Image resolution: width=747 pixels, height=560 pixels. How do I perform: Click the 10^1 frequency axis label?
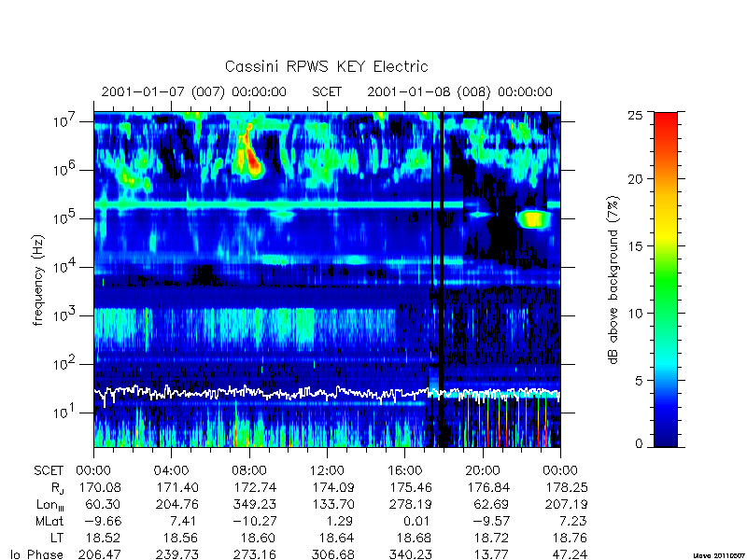click(x=65, y=412)
